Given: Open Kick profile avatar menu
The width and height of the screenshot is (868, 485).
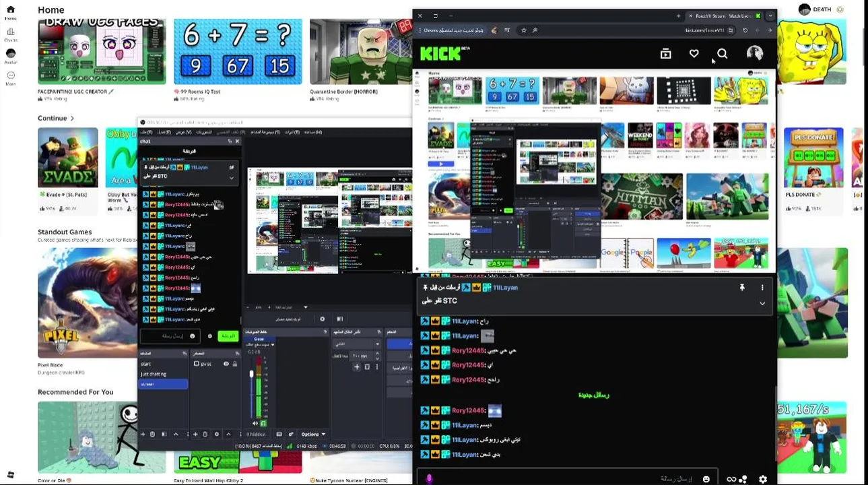Looking at the screenshot, I should tap(754, 53).
